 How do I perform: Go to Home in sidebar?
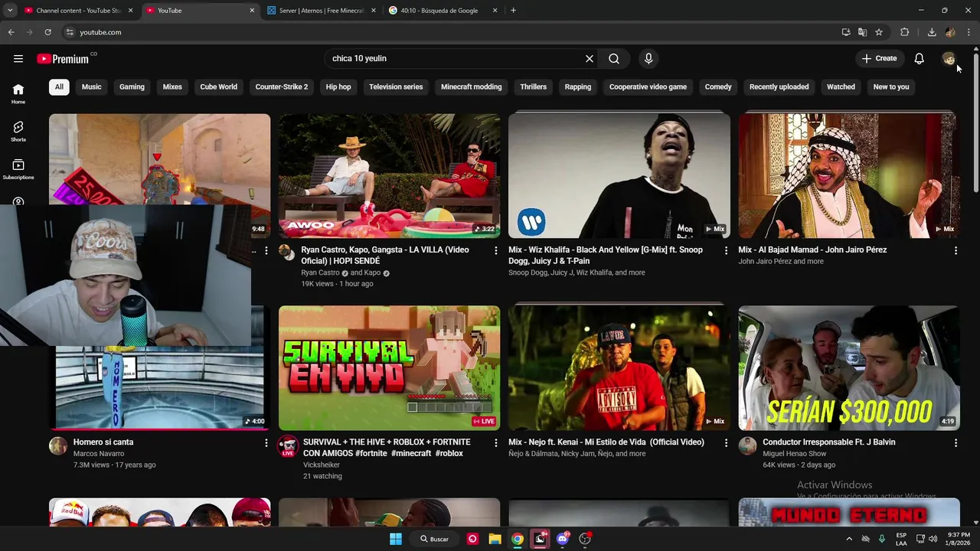pos(18,93)
